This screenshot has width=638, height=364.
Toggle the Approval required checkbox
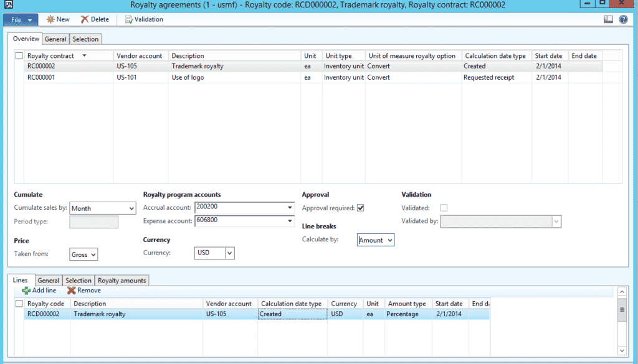[361, 208]
